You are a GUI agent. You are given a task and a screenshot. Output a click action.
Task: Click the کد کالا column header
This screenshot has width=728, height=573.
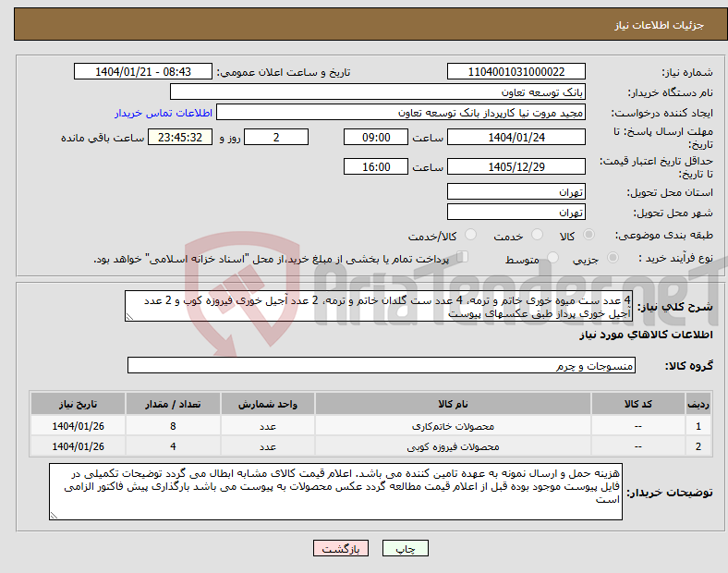click(638, 404)
